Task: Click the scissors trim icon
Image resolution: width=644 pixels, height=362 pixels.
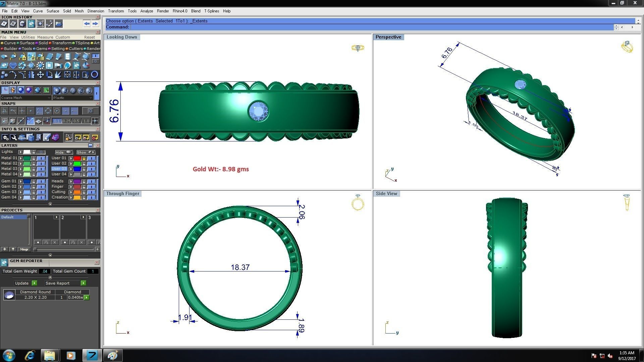Action: pyautogui.click(x=86, y=75)
